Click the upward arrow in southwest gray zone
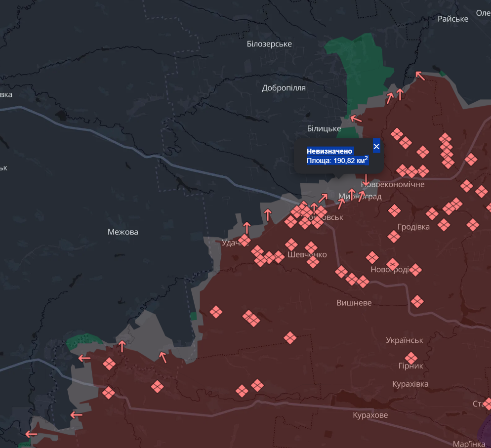Screen dimensions: 491x448 pos(122,346)
